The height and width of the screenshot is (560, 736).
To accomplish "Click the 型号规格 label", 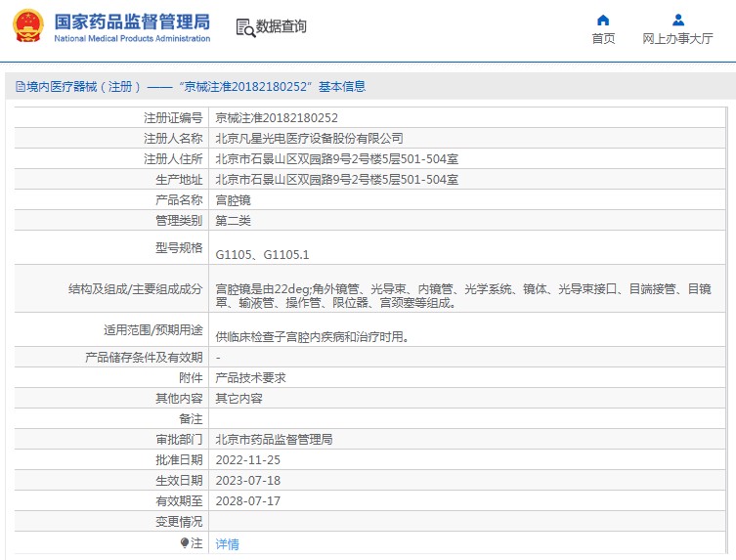I will click(179, 247).
